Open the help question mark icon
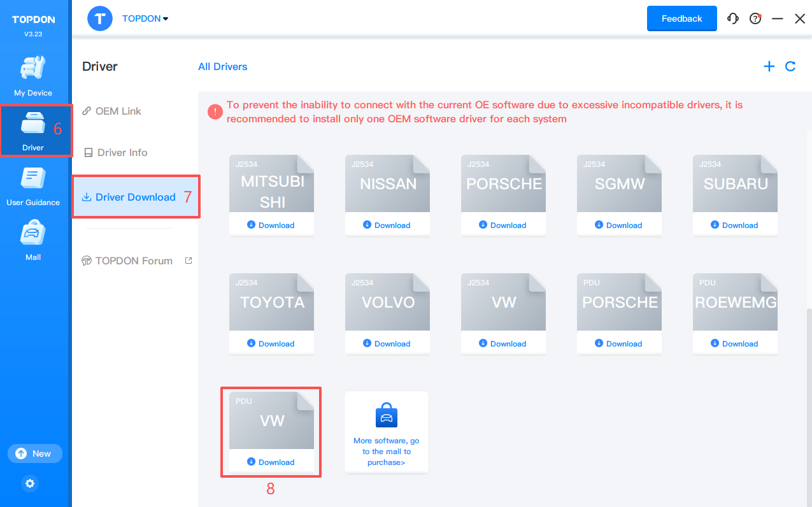812x507 pixels. pos(755,18)
